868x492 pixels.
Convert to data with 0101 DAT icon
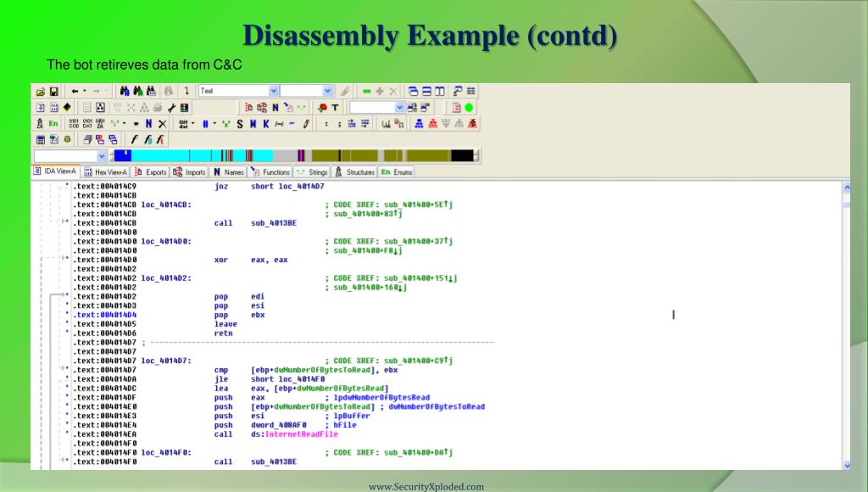tap(87, 124)
